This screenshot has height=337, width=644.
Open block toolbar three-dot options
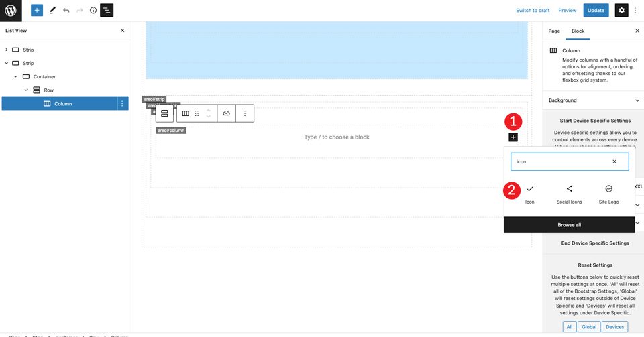245,114
